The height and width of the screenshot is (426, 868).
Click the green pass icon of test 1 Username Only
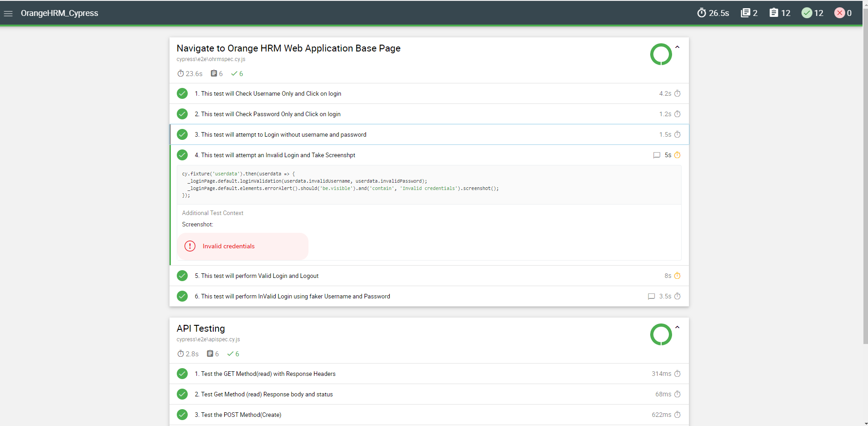(x=182, y=93)
